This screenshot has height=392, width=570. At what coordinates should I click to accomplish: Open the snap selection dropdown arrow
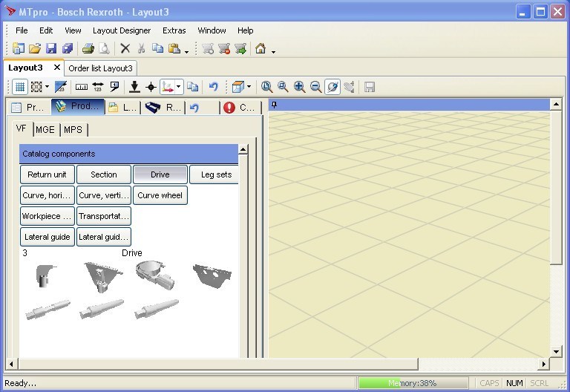pyautogui.click(x=47, y=87)
